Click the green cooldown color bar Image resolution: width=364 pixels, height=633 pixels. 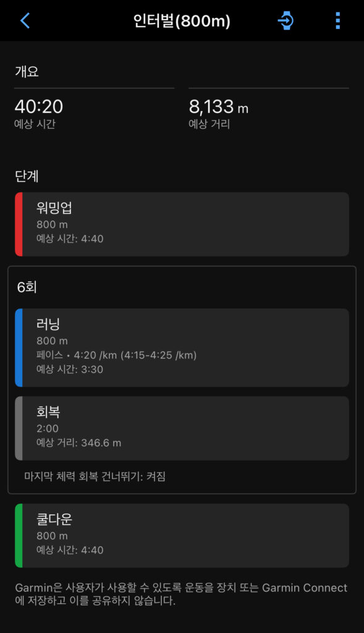pos(19,535)
